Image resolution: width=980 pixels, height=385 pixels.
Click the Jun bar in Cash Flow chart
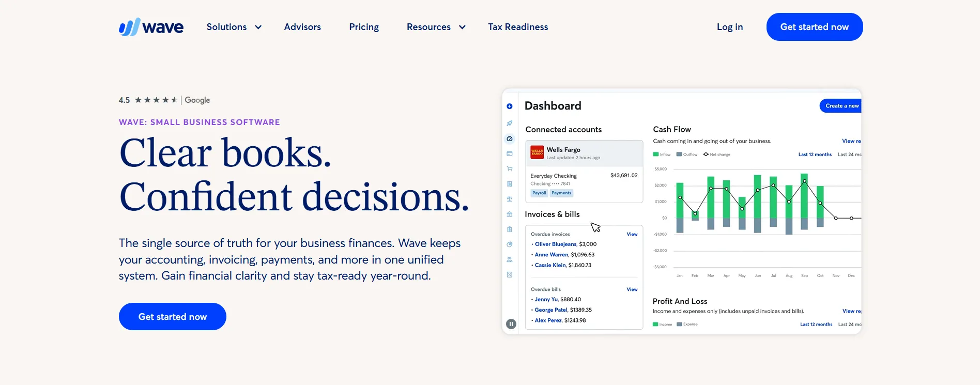[757, 204]
